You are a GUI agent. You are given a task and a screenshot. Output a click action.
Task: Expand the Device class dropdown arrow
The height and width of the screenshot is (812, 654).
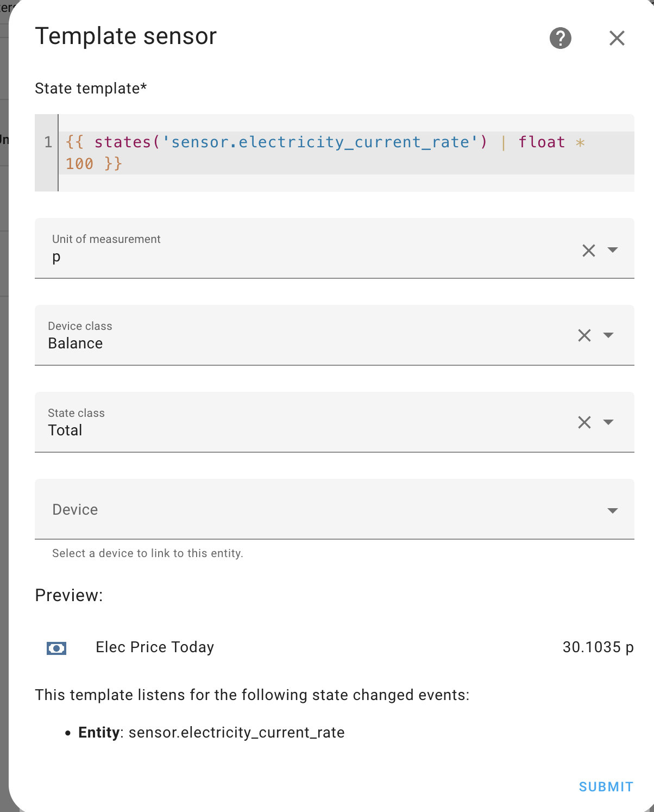[608, 335]
